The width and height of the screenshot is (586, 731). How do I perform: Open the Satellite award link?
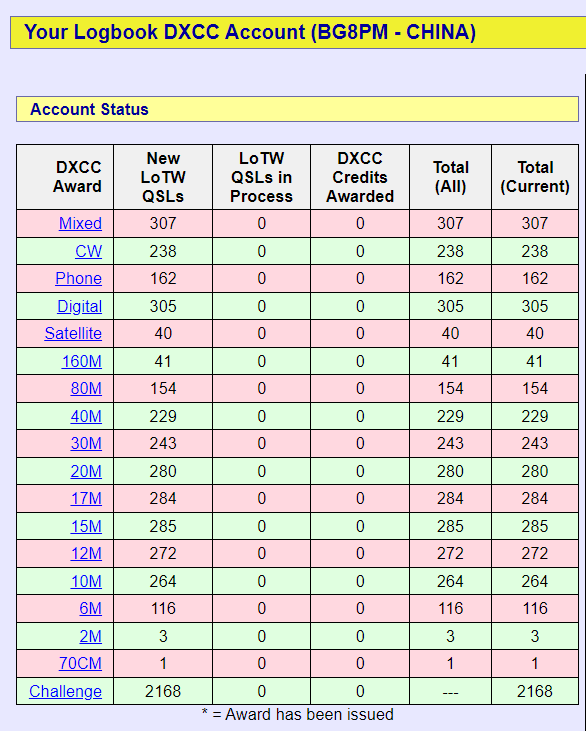click(73, 333)
